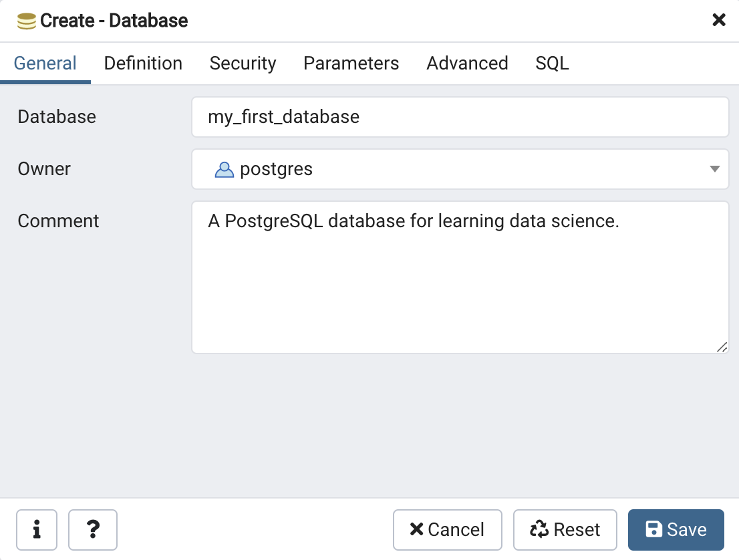Click the Comment box resize handle
The image size is (739, 560).
pos(722,347)
